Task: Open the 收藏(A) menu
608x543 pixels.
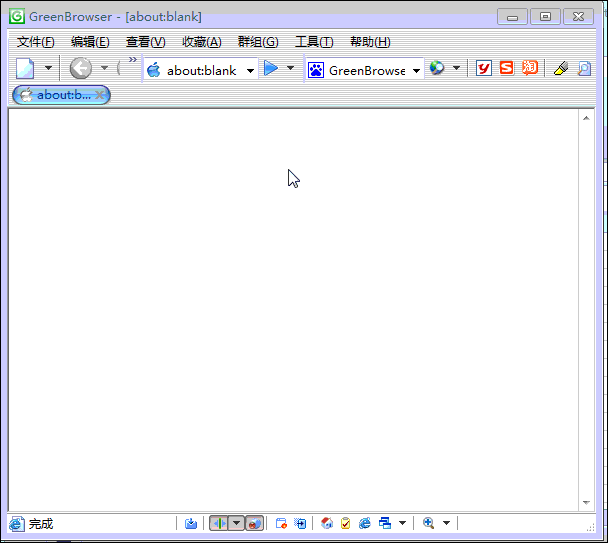Action: tap(202, 42)
